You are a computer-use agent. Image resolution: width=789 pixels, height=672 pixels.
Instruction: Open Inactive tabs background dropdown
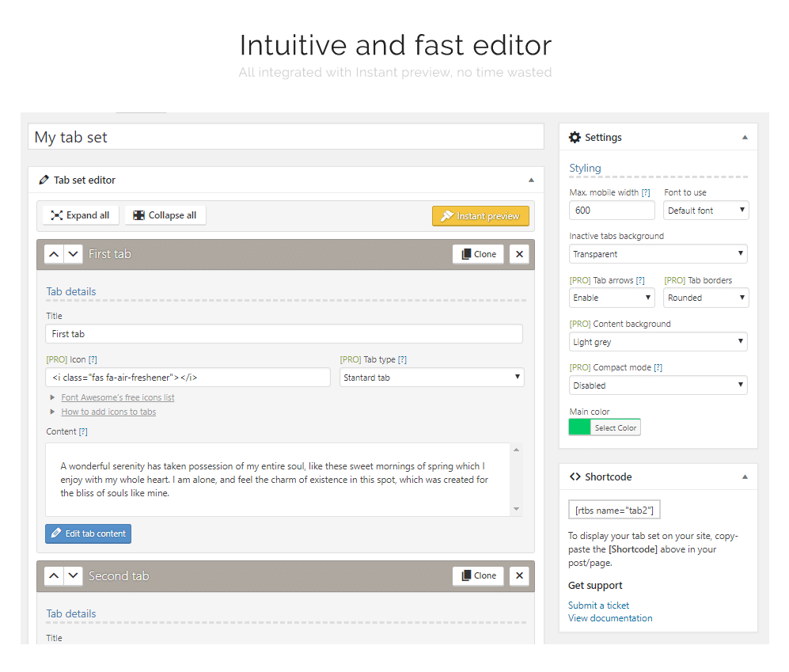[658, 254]
